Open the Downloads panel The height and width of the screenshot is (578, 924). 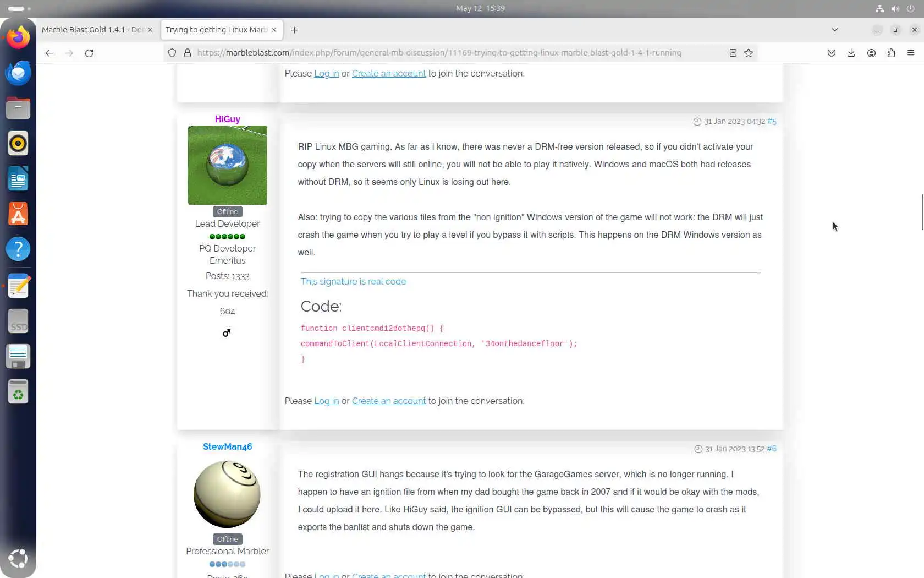click(x=851, y=53)
